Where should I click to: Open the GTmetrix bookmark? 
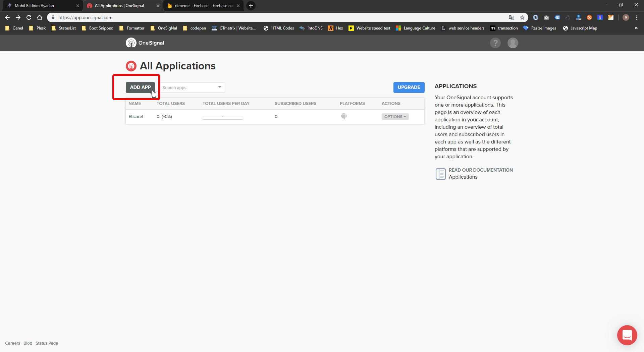click(234, 28)
